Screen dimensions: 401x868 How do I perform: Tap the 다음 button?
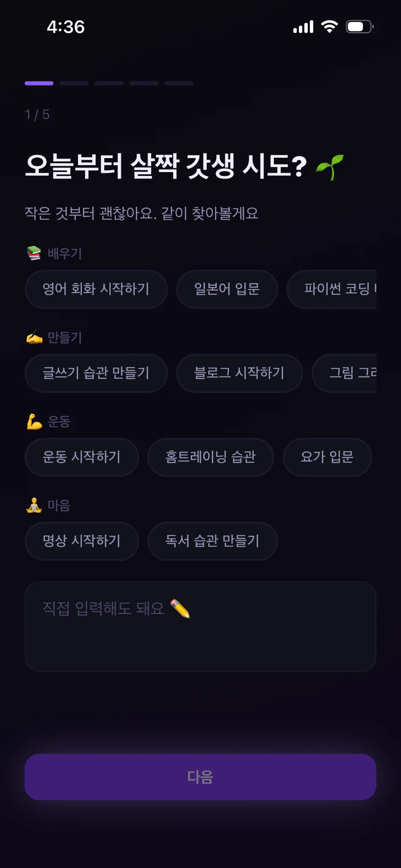200,777
